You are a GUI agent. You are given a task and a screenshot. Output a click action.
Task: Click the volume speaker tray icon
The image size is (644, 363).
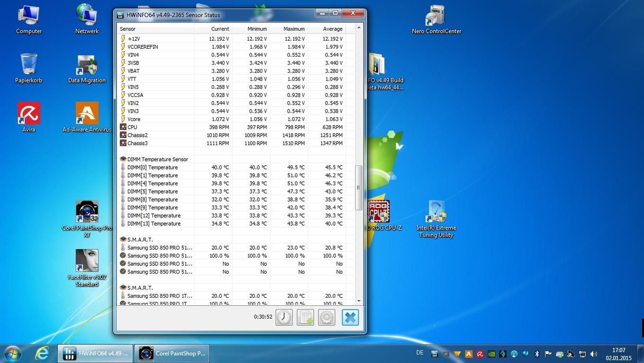pyautogui.click(x=594, y=354)
